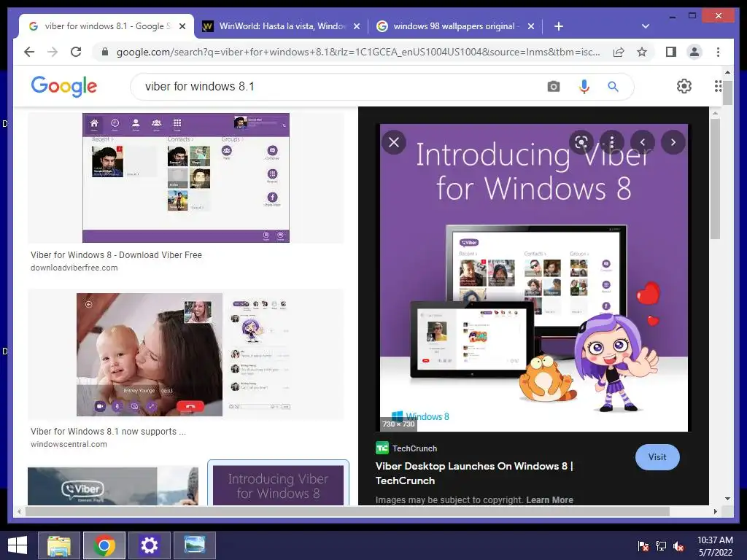
Task: Open the taskbar clock 10:37 AM
Action: 715,546
